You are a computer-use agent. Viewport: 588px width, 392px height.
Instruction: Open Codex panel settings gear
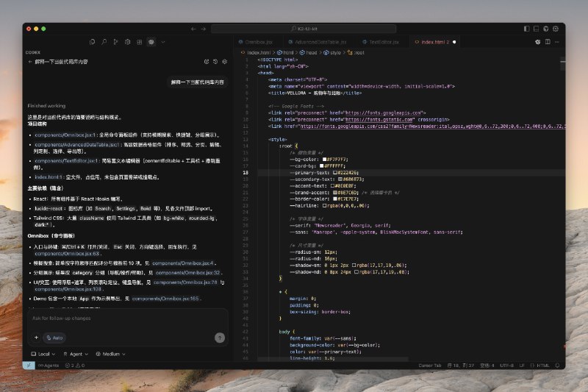(225, 62)
